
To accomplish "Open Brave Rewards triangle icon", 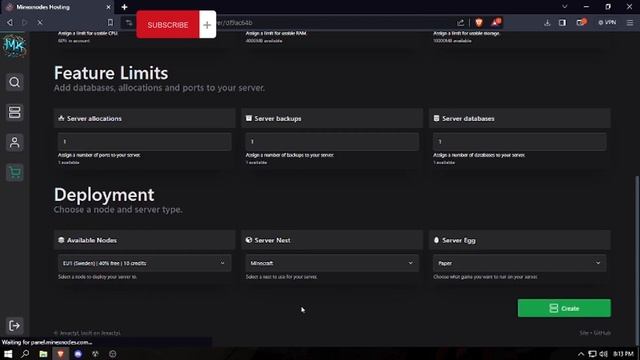I will point(496,22).
